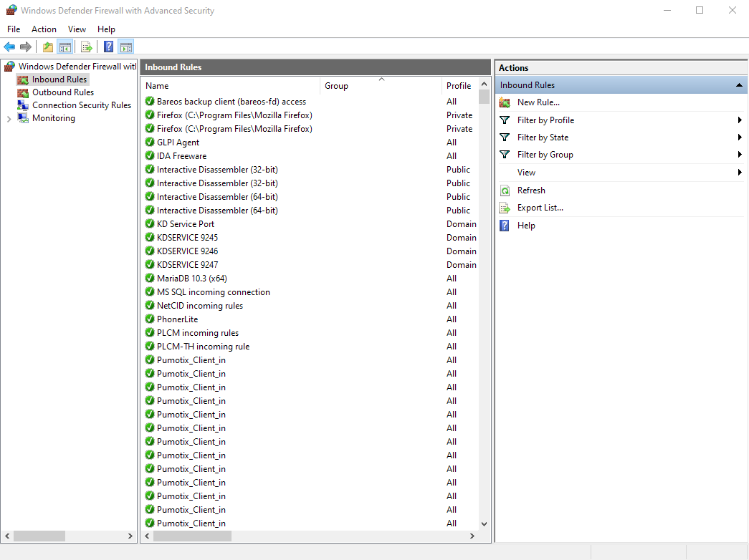Screen dimensions: 749x560
Task: Click the Refresh icon in Actions pane
Action: [x=505, y=190]
